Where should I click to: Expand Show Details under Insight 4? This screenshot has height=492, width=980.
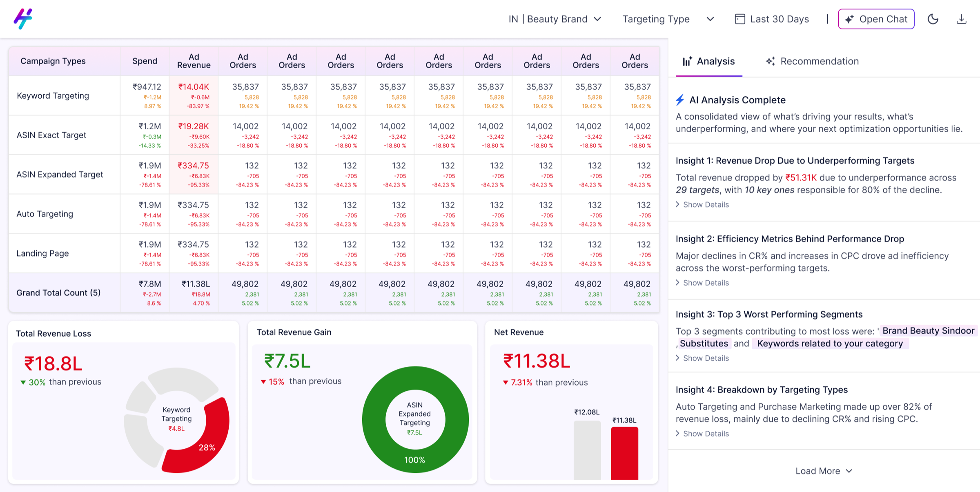tap(702, 434)
